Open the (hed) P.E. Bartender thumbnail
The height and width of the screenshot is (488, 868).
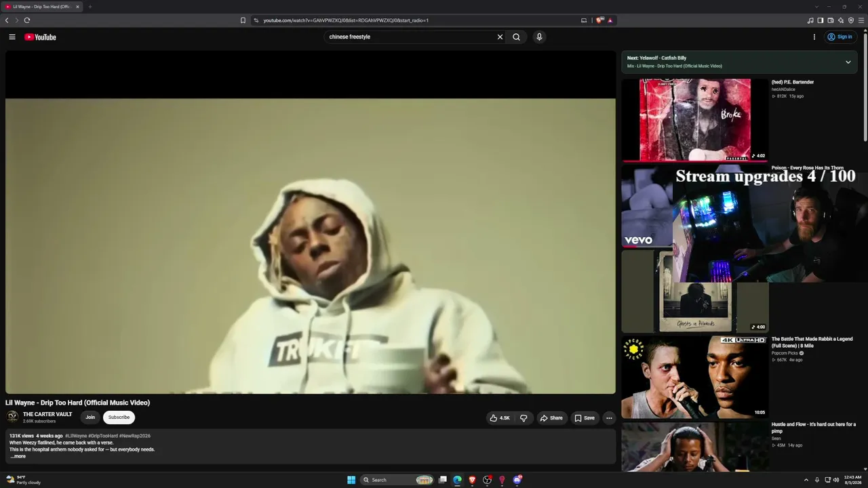(x=695, y=120)
